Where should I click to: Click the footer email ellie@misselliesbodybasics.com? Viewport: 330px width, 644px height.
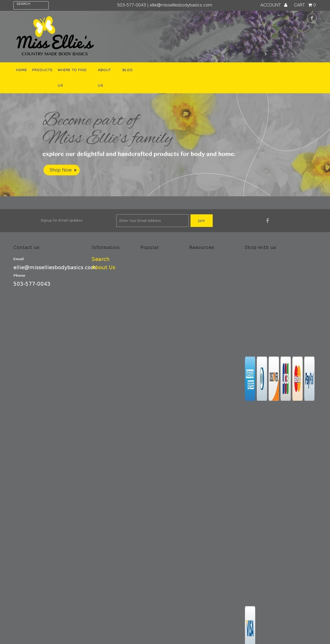(54, 267)
